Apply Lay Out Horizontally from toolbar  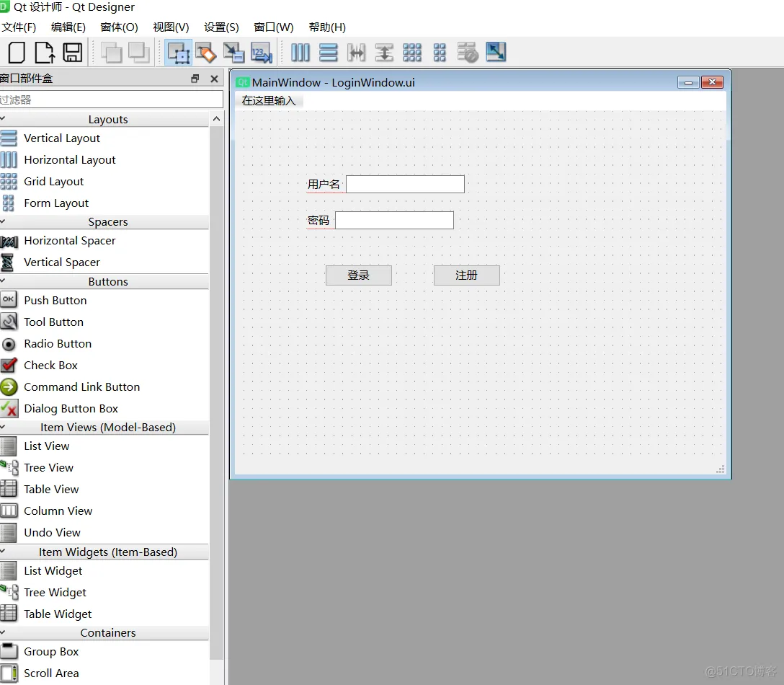300,53
